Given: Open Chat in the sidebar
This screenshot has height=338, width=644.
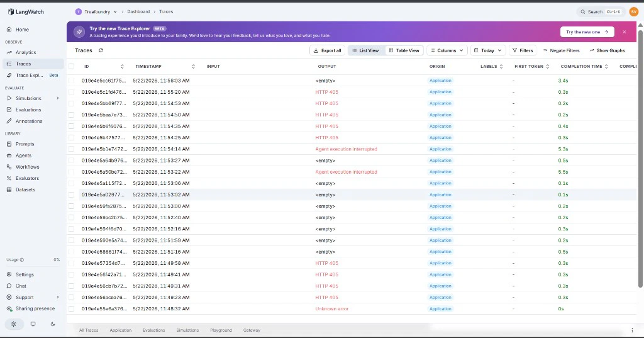Looking at the screenshot, I should (21, 286).
